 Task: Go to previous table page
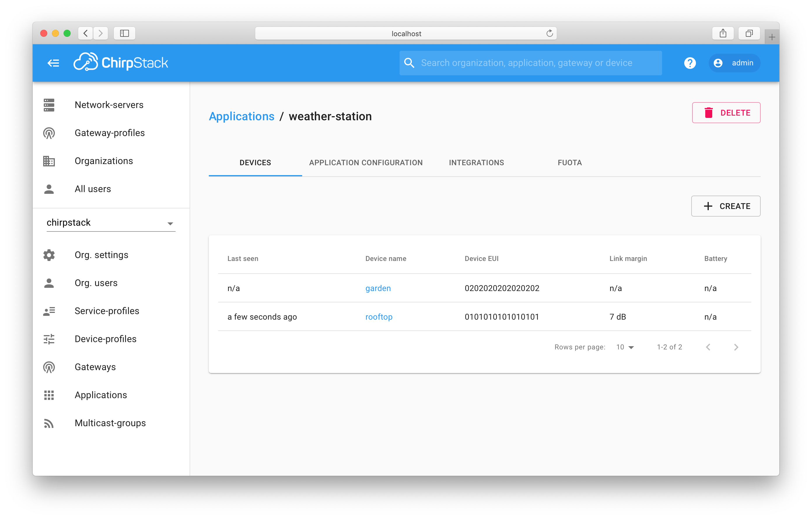pyautogui.click(x=708, y=347)
